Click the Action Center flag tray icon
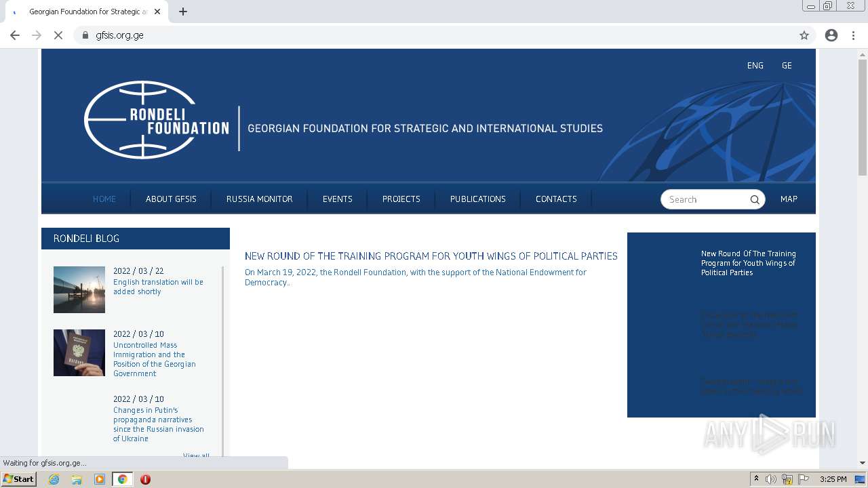The width and height of the screenshot is (868, 488). [804, 479]
